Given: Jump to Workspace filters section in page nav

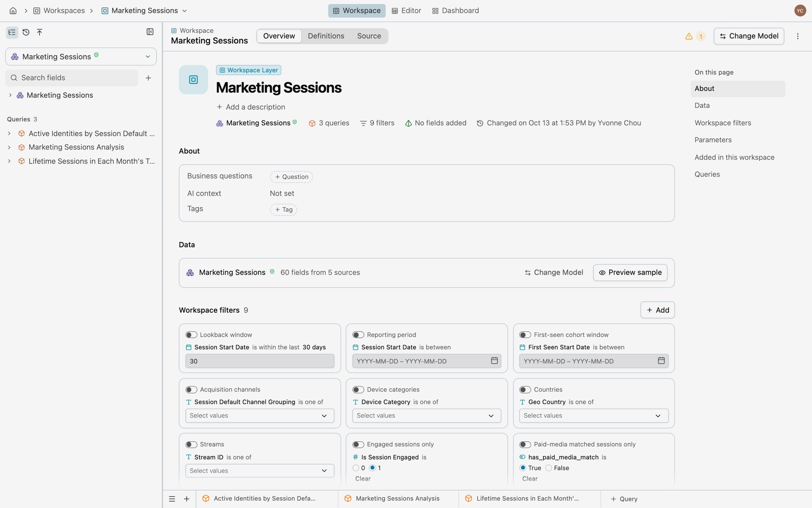Looking at the screenshot, I should pos(723,123).
